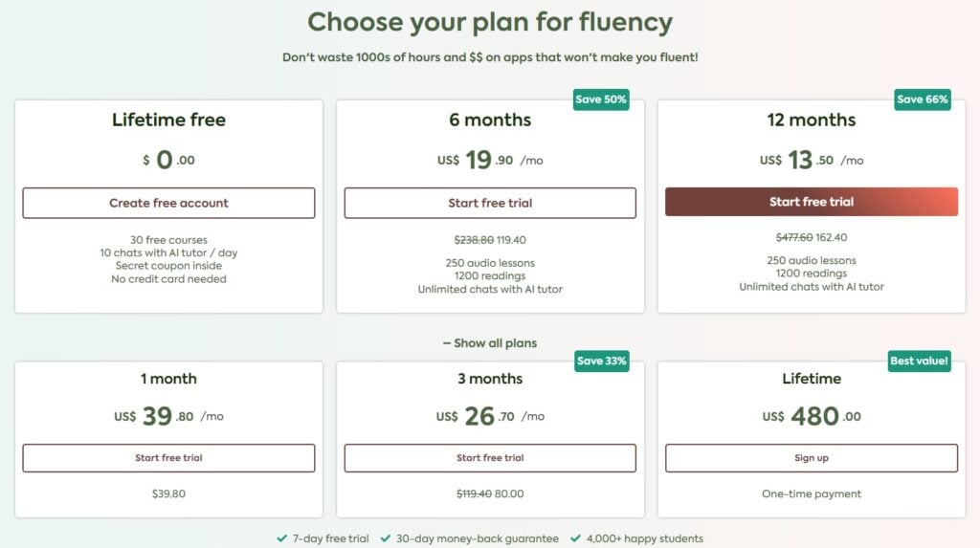Click the Best value! badge
Screen dimensions: 980x548
tap(919, 361)
